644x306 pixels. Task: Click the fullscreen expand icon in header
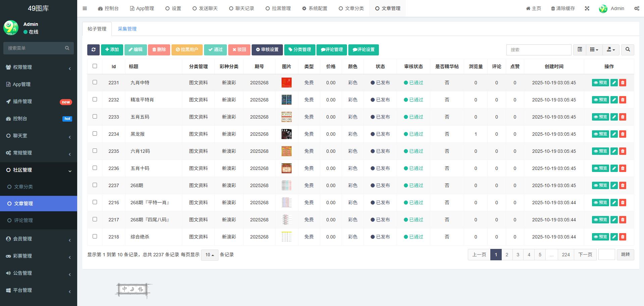[x=587, y=8]
